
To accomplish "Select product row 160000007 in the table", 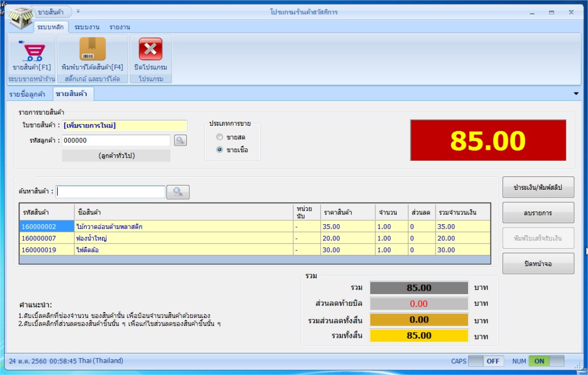I will (x=255, y=238).
